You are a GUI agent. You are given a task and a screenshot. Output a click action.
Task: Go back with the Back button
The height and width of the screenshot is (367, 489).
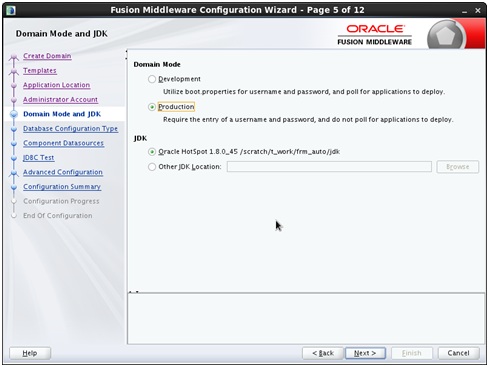pos(323,353)
